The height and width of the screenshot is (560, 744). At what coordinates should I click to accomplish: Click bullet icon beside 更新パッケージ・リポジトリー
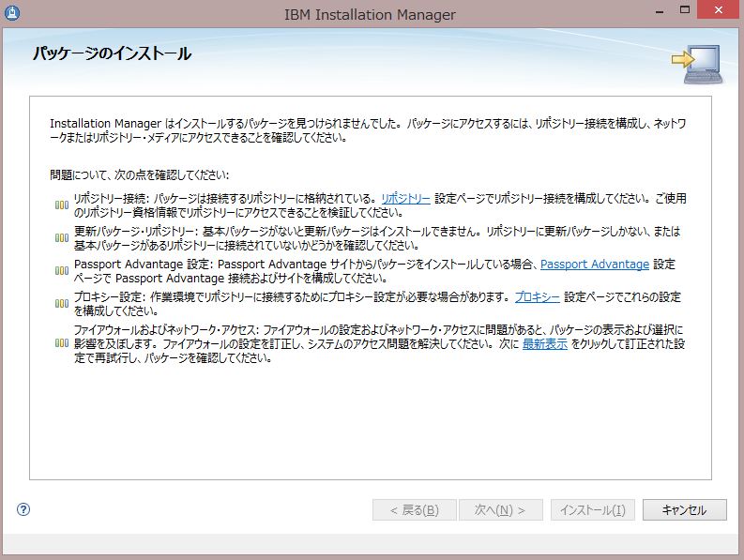point(62,237)
